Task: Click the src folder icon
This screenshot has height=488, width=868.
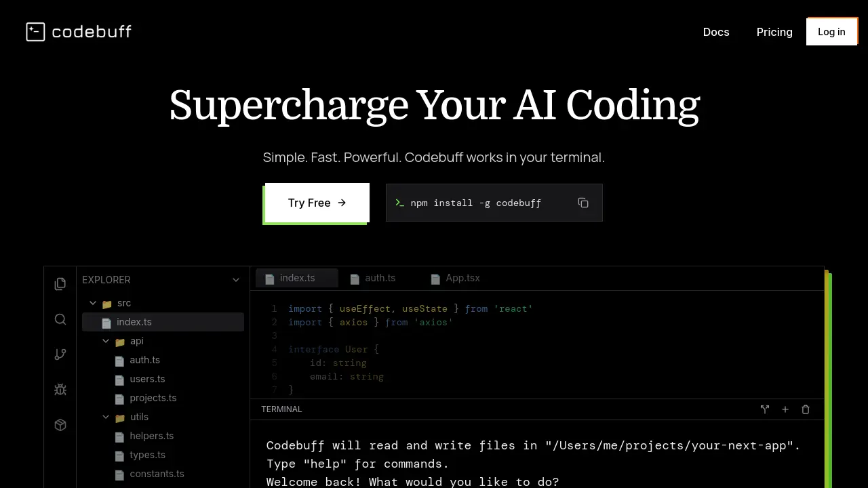Action: tap(106, 304)
